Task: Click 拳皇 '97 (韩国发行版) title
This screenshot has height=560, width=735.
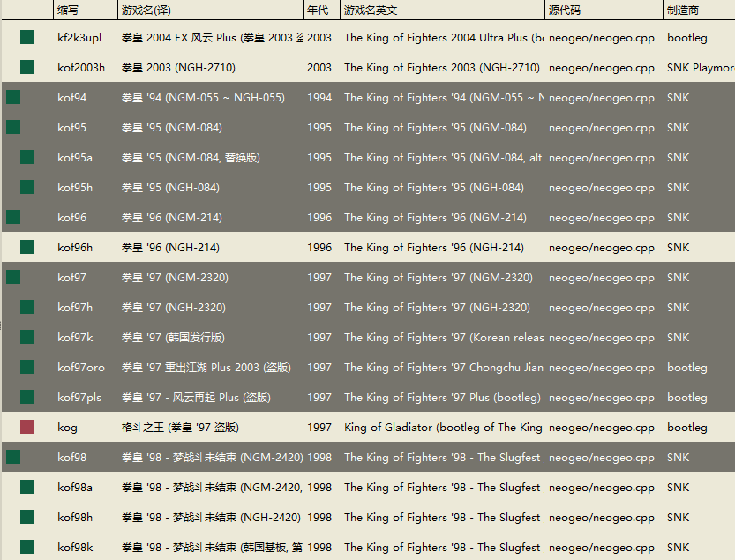Action: pyautogui.click(x=173, y=338)
